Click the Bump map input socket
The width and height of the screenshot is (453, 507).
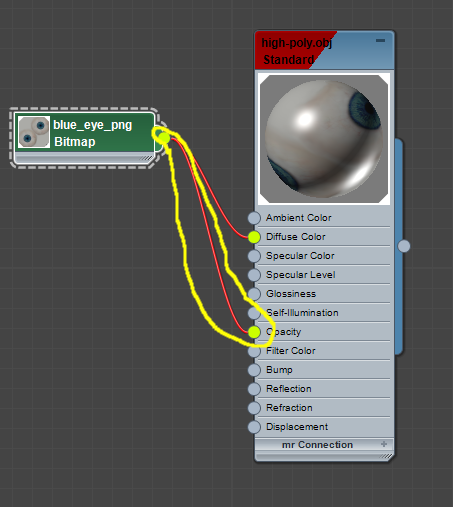point(254,370)
